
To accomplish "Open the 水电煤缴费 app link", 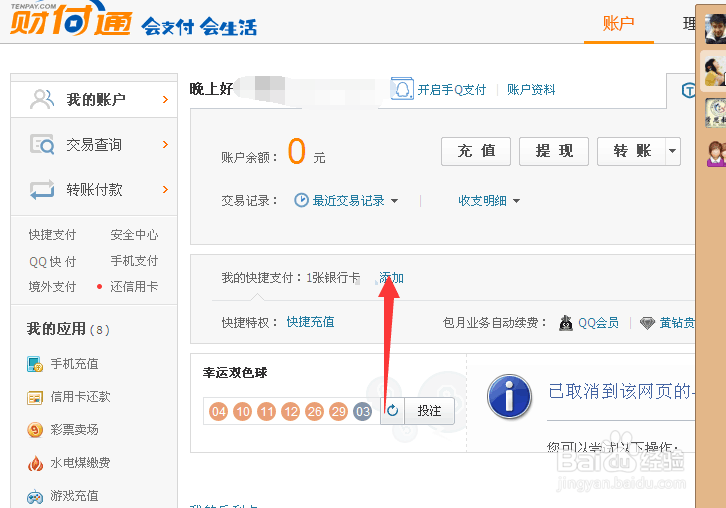I will point(81,463).
